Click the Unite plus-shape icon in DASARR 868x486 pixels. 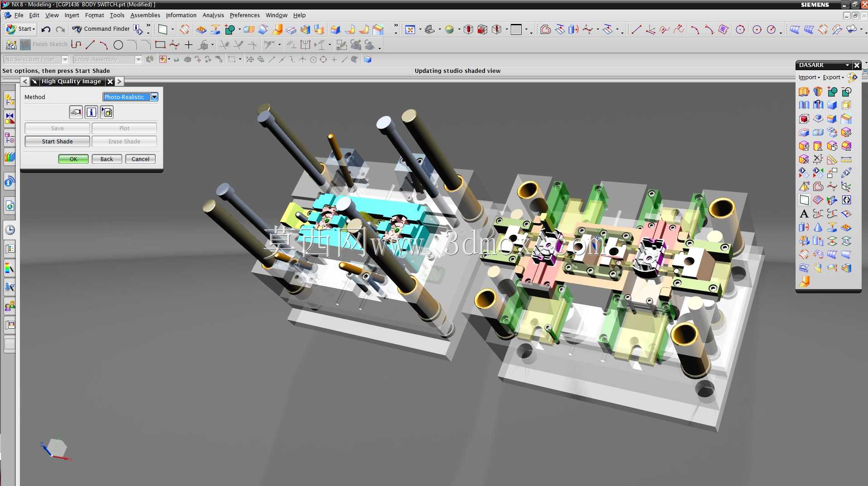point(832,92)
